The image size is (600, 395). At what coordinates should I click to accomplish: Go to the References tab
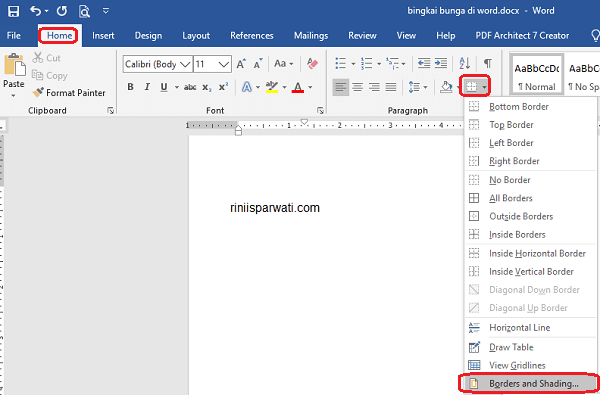click(x=252, y=36)
